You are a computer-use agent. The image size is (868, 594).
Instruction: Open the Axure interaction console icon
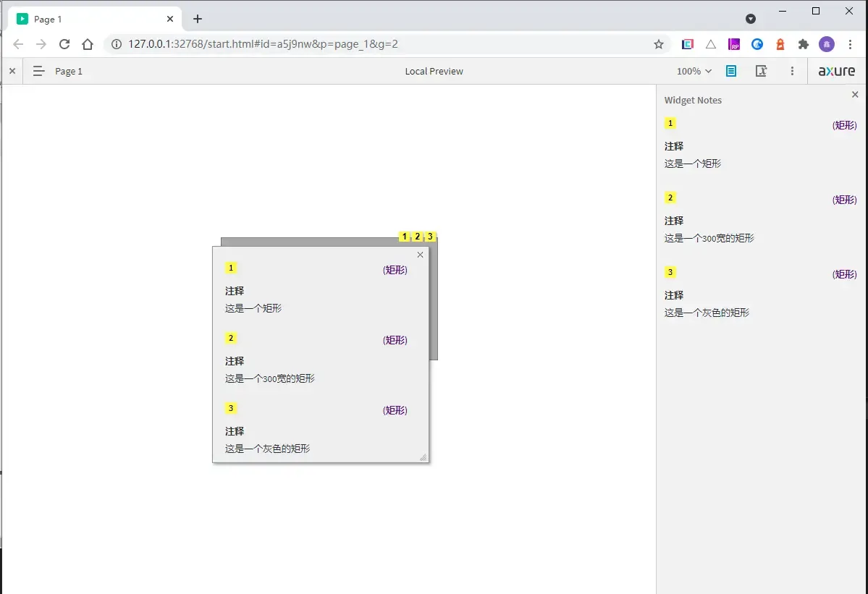[761, 71]
